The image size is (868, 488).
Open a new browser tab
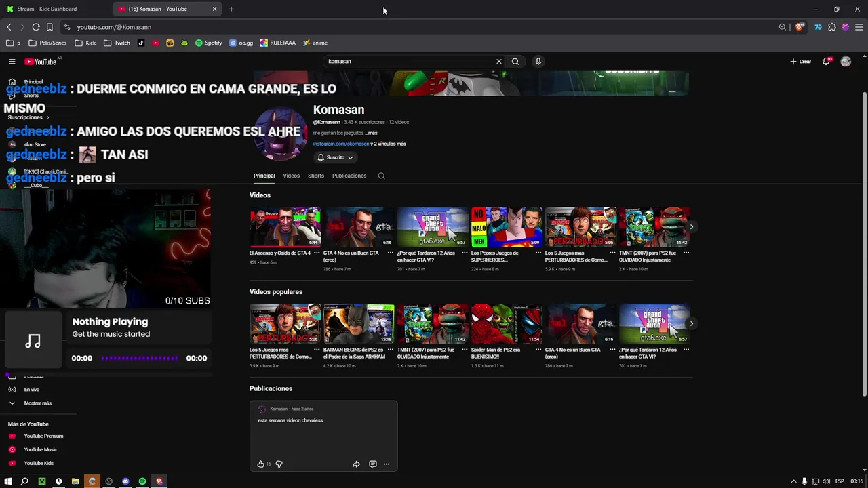coord(231,9)
